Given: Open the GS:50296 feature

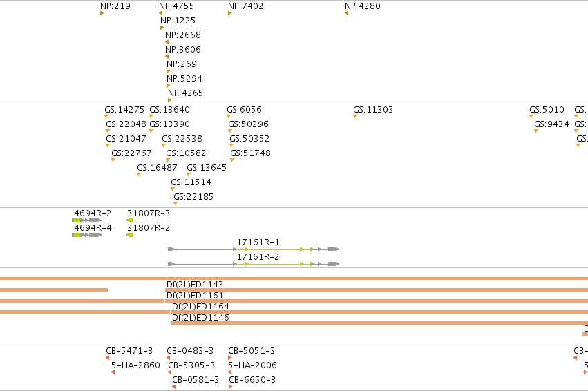Looking at the screenshot, I should (x=230, y=131).
